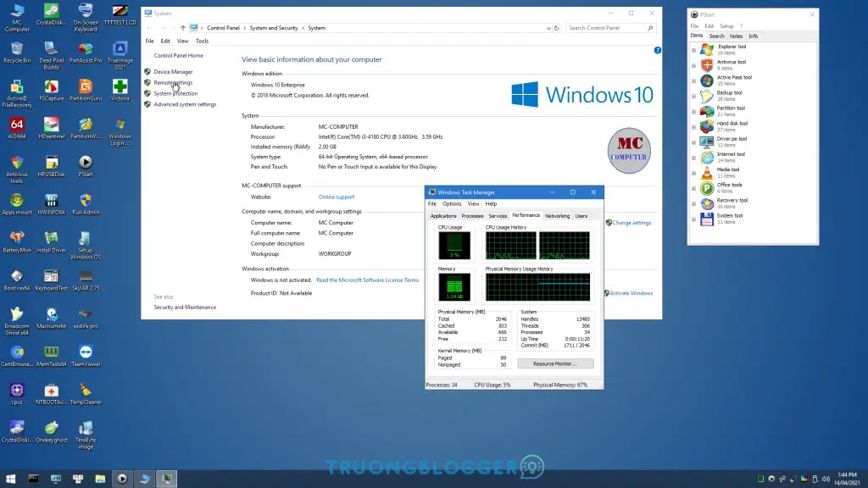The width and height of the screenshot is (868, 488).
Task: Select the Media tool item in PStart
Action: point(727,173)
